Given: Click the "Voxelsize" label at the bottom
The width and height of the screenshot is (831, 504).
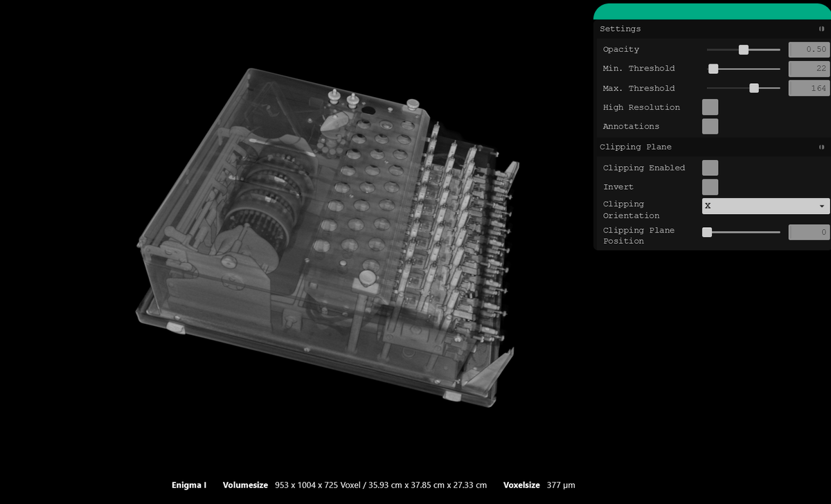Looking at the screenshot, I should point(521,485).
